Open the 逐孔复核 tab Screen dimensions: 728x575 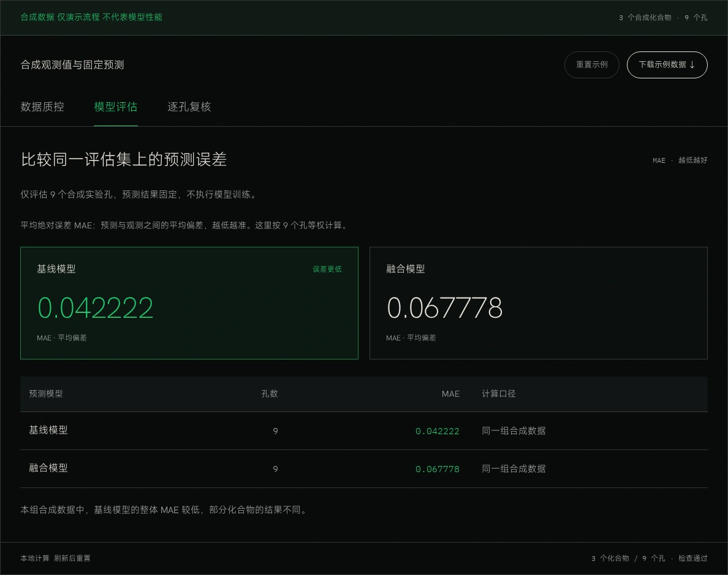pyautogui.click(x=189, y=107)
